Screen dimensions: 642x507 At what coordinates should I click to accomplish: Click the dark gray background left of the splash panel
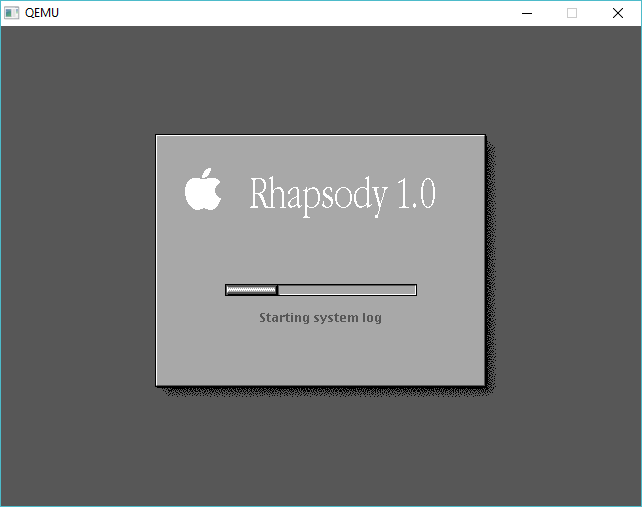point(78,260)
